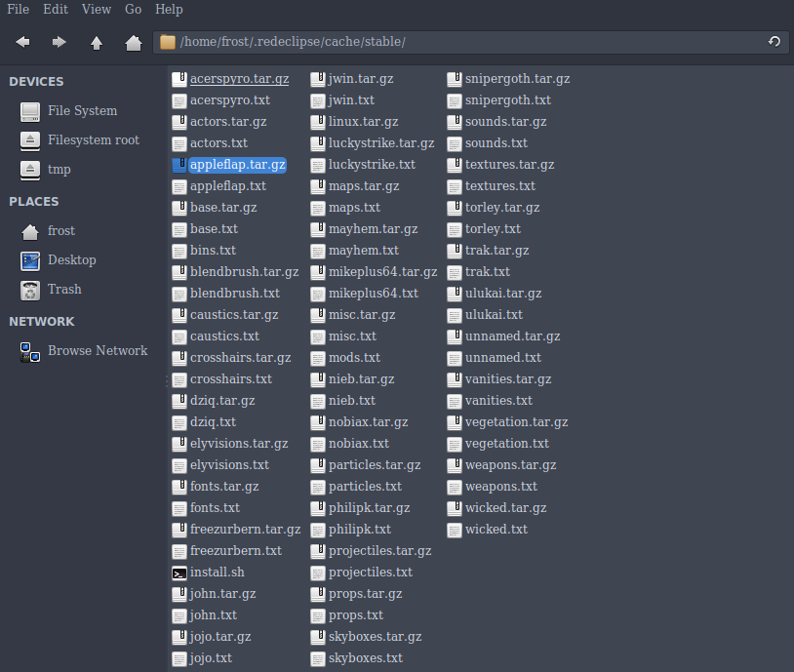Select file particles.txt

[x=365, y=487]
